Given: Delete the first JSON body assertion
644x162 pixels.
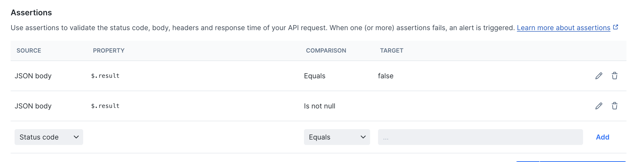Looking at the screenshot, I should (615, 76).
